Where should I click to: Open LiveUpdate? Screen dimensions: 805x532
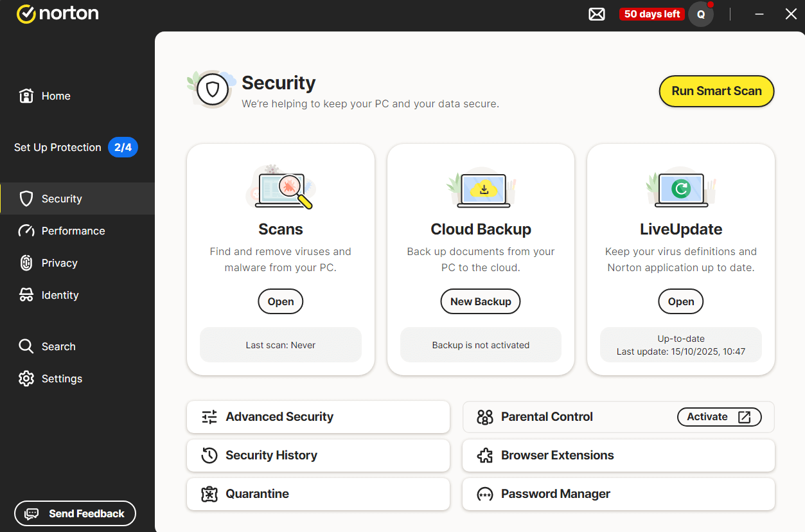(x=680, y=301)
